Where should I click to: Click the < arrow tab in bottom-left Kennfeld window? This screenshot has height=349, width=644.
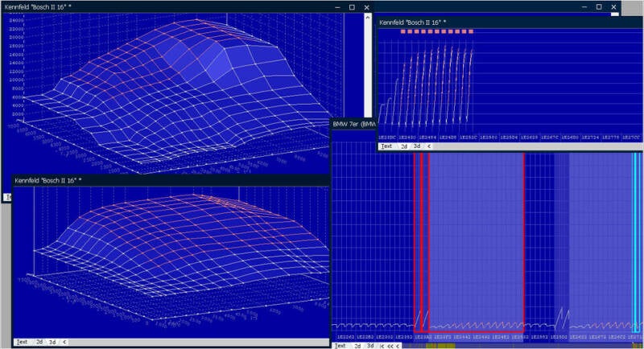tap(64, 342)
